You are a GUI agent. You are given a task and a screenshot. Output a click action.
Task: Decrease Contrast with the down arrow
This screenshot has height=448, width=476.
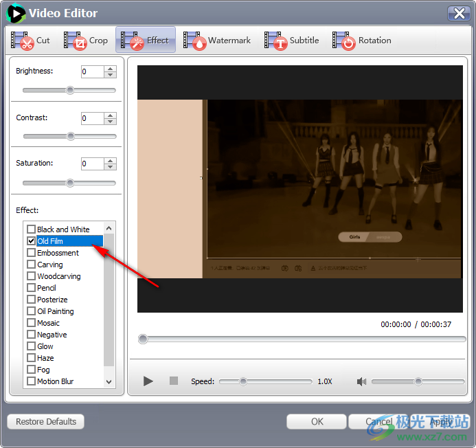click(x=110, y=121)
